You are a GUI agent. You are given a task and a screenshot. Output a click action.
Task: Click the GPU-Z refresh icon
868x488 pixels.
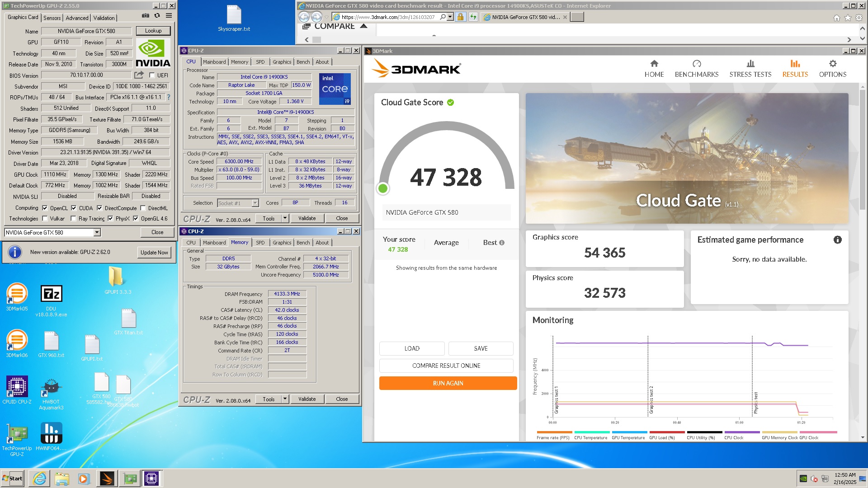pyautogui.click(x=157, y=15)
